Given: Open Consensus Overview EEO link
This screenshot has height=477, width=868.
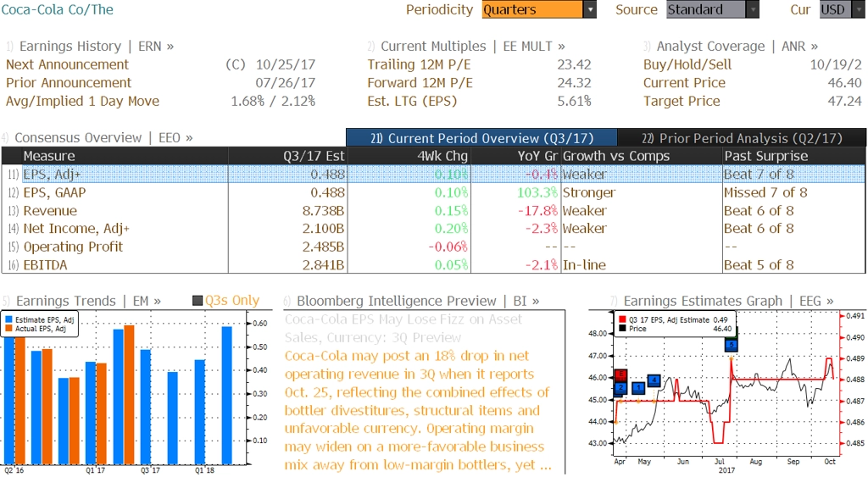Looking at the screenshot, I should (103, 137).
